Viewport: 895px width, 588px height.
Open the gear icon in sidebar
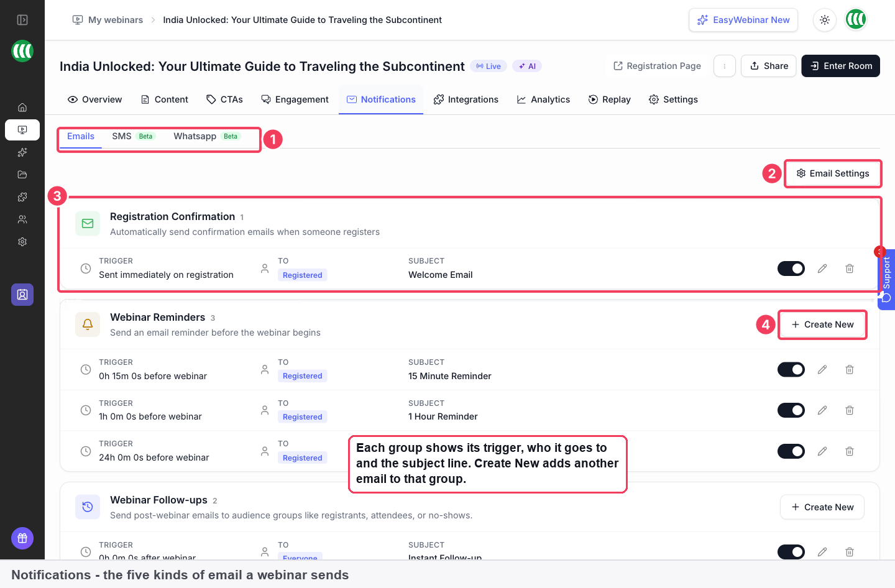coord(22,242)
